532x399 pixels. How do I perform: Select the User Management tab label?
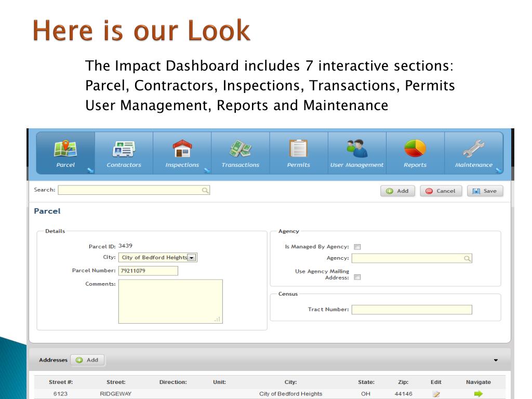(x=356, y=165)
